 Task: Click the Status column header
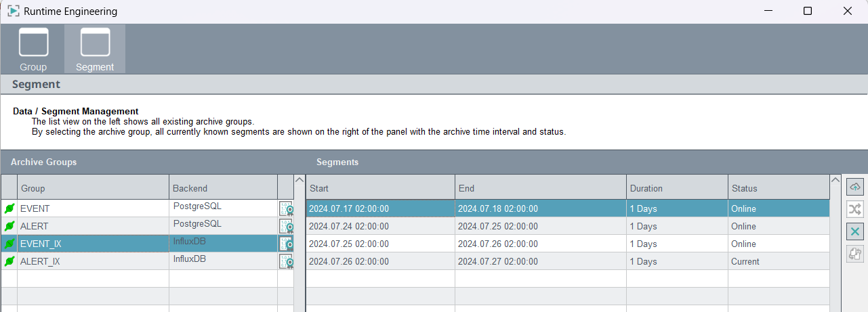tap(779, 188)
